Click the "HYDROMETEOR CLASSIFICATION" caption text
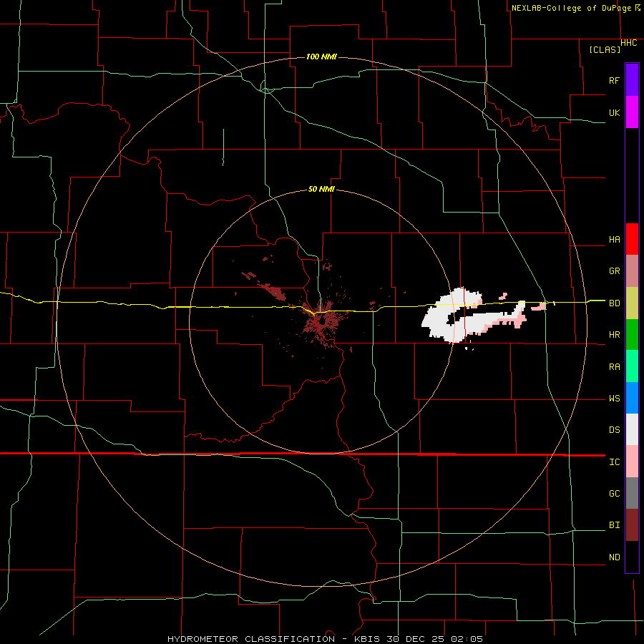Image resolution: width=644 pixels, height=644 pixels. [x=251, y=639]
